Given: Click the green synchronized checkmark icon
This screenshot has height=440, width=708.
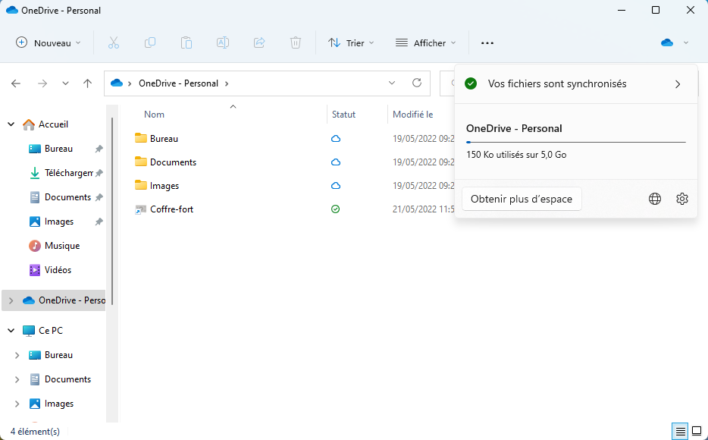Looking at the screenshot, I should [471, 84].
